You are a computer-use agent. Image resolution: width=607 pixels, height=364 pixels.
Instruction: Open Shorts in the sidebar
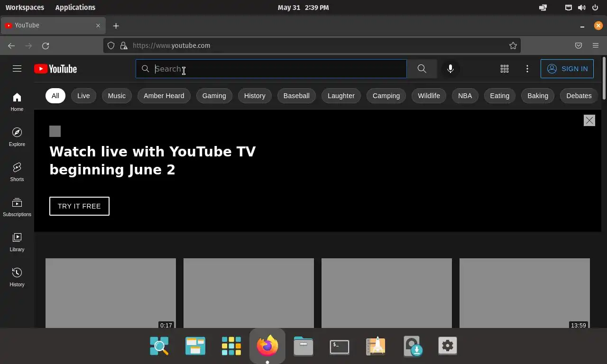pyautogui.click(x=17, y=172)
